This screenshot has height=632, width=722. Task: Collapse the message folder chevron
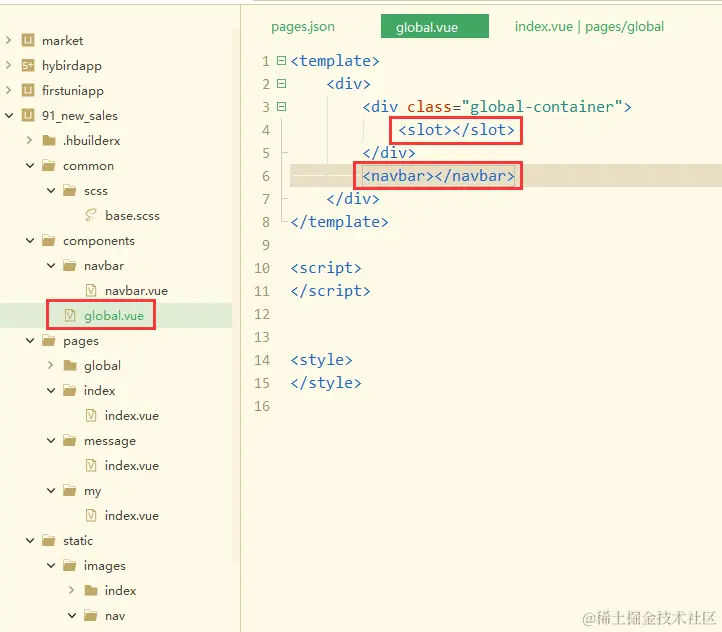(x=51, y=441)
